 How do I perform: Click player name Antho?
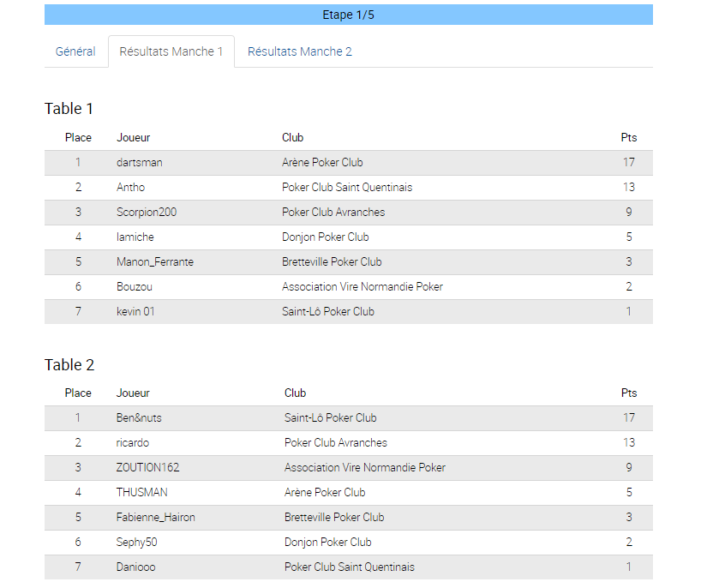point(130,188)
